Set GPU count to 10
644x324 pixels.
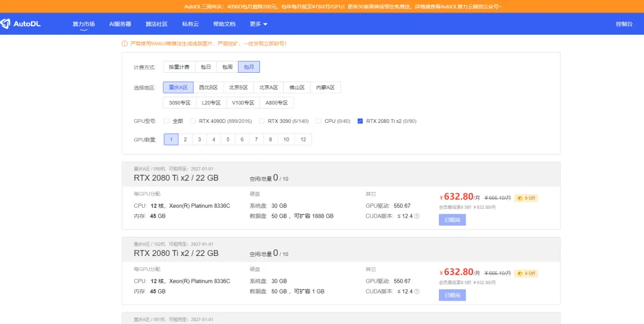286,140
